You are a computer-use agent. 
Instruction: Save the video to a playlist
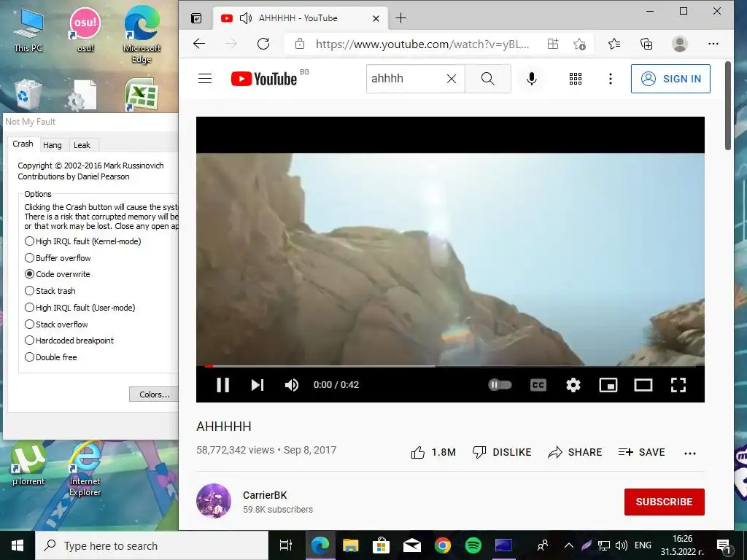tap(641, 452)
